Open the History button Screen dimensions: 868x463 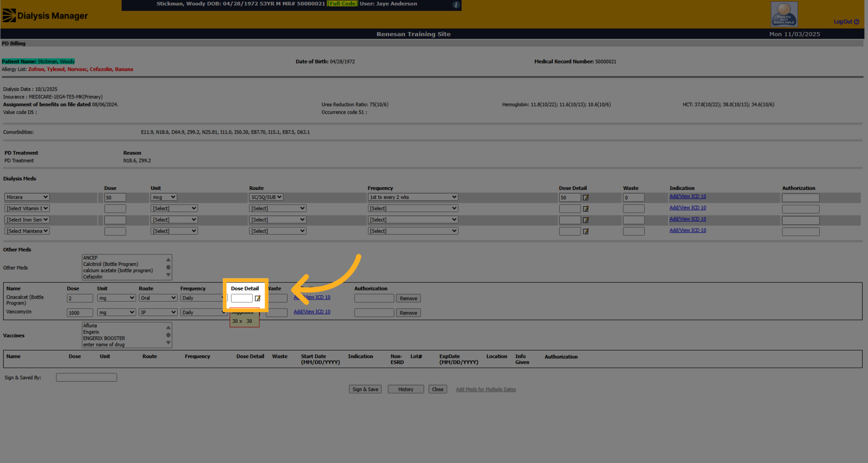pos(406,389)
